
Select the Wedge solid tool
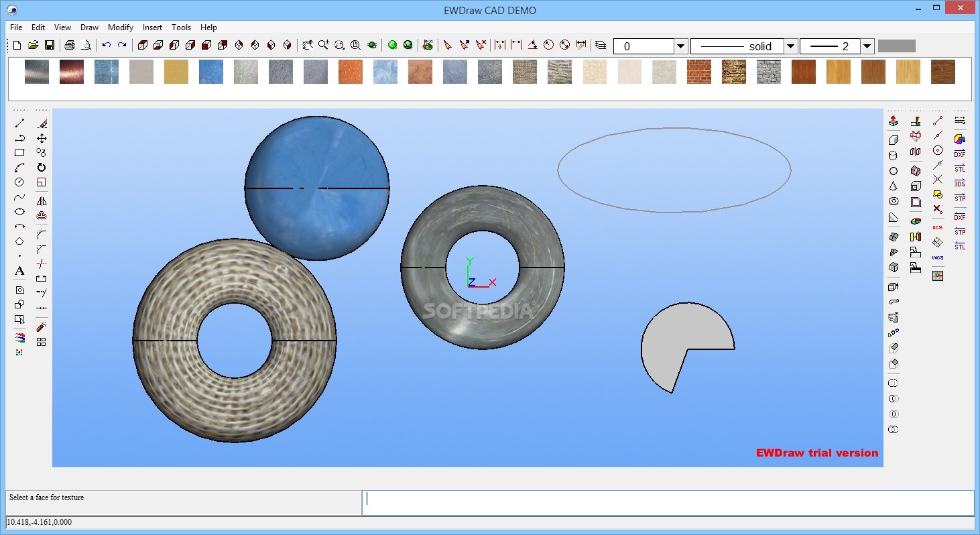point(894,217)
